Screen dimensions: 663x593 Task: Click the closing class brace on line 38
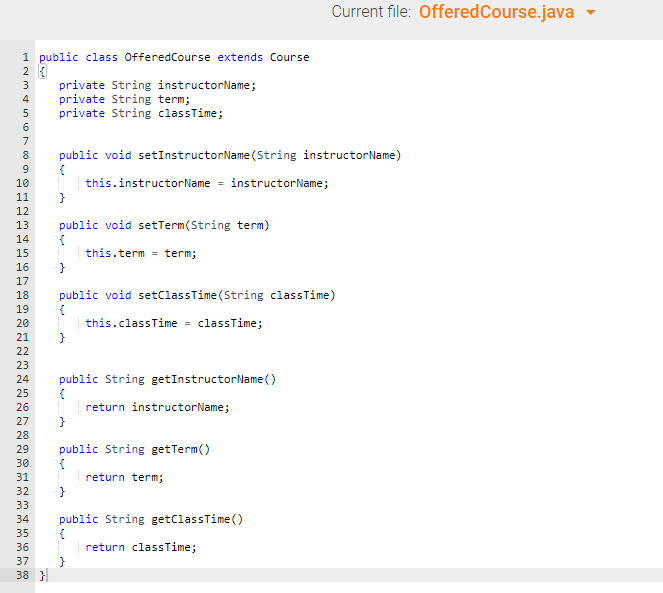42,575
